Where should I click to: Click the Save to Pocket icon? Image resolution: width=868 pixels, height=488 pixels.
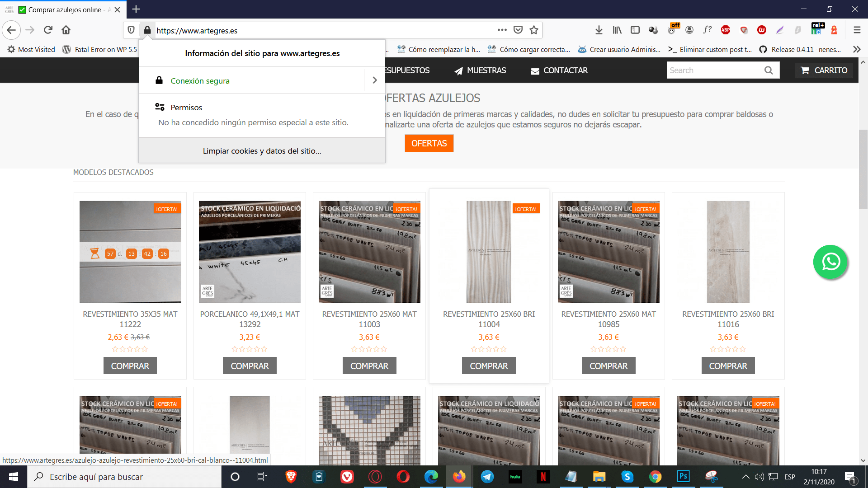tap(518, 30)
